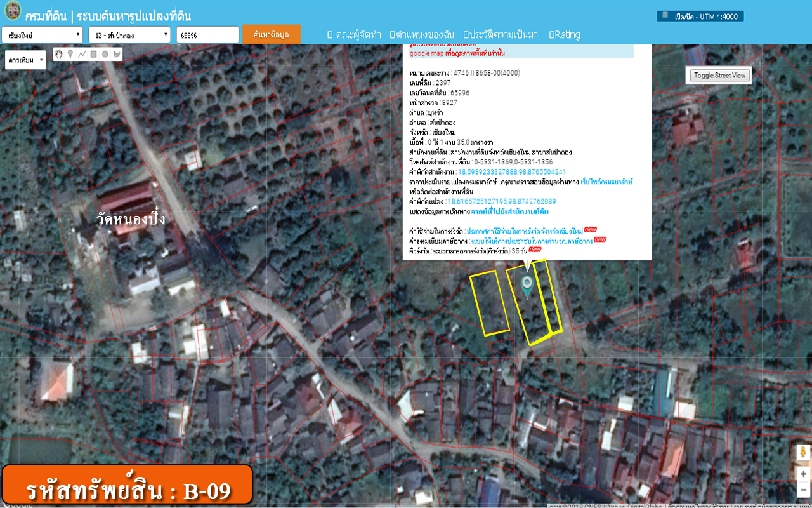Click the orange ค้นหาข้อมูล search button
The image size is (812, 508).
tap(271, 34)
